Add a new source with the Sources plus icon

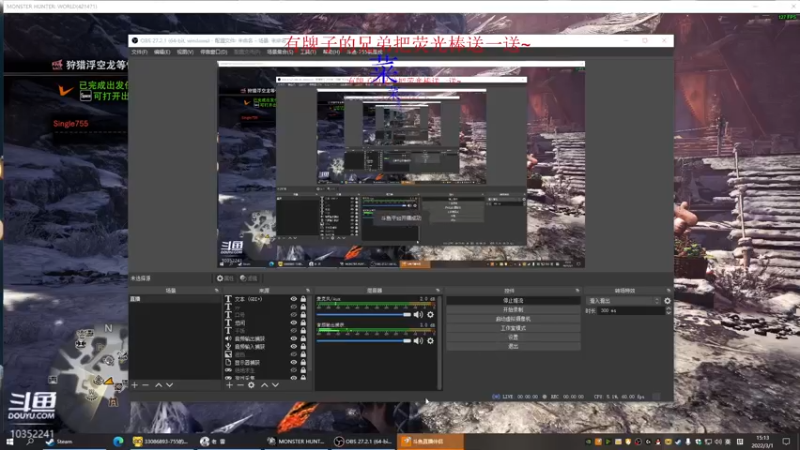click(230, 385)
